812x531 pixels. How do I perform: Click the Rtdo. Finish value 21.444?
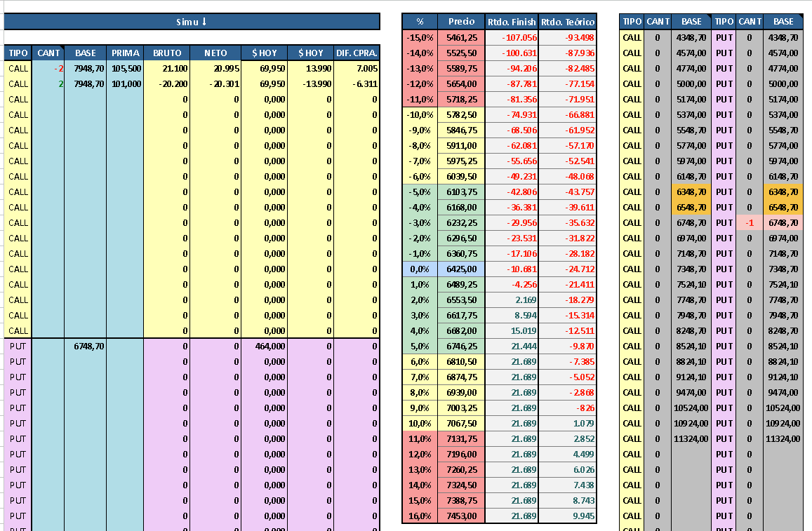512,347
